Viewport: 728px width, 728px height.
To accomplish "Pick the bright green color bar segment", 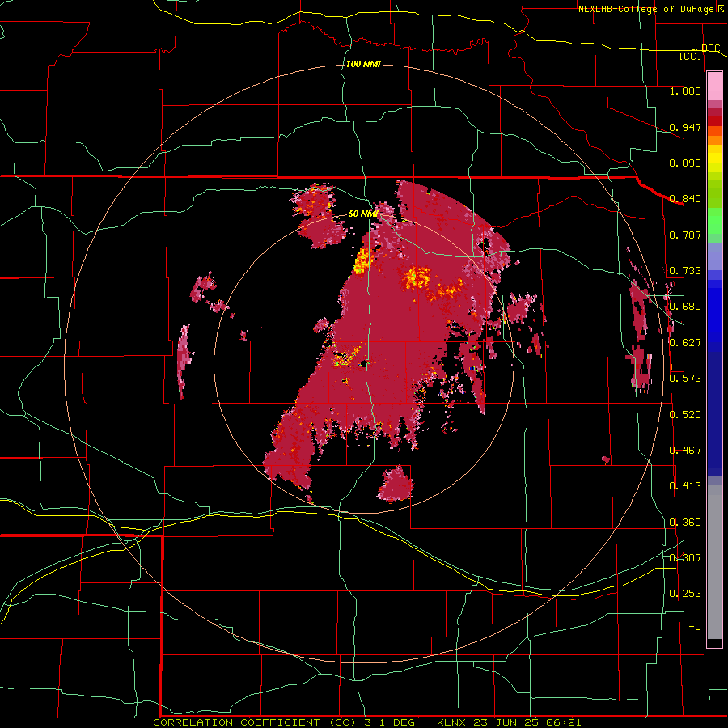I will [x=714, y=221].
